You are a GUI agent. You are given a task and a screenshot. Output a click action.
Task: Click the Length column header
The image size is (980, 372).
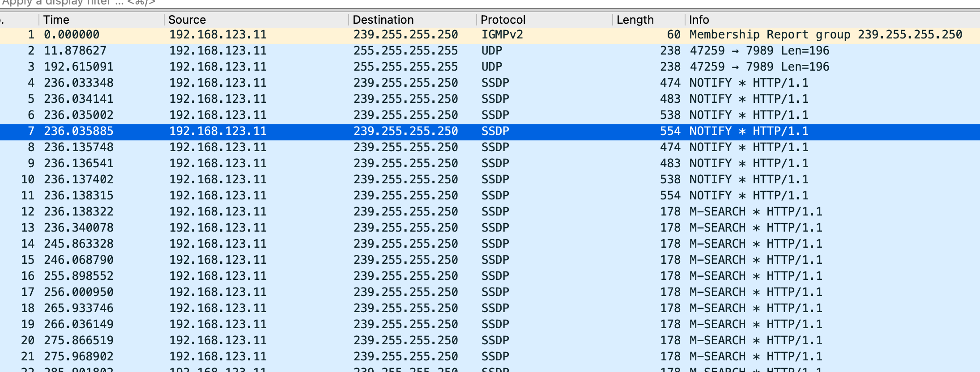pyautogui.click(x=635, y=20)
